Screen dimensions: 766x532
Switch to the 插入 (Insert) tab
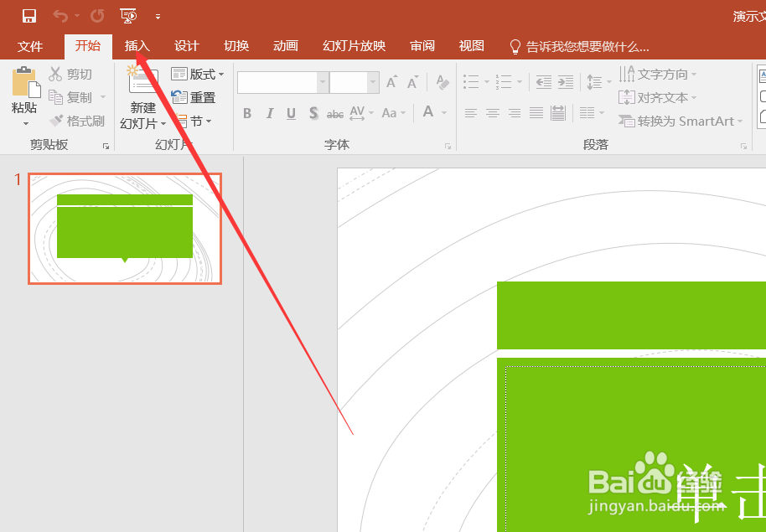[137, 46]
